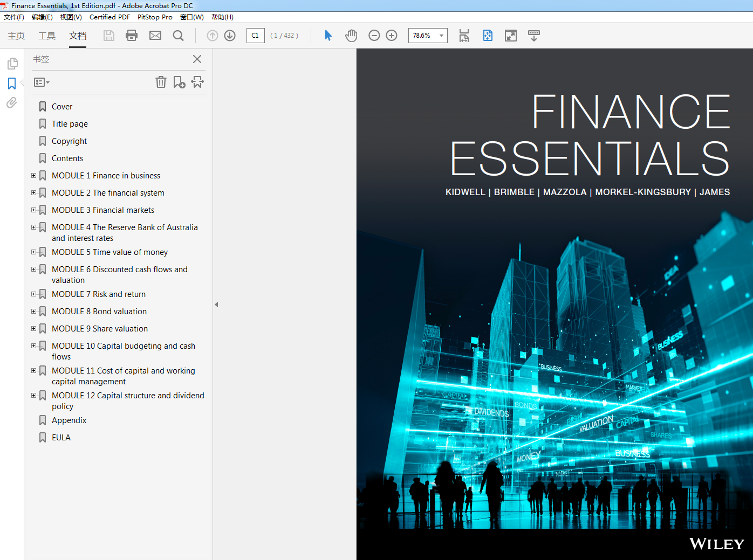This screenshot has height=560, width=753.
Task: Expand MODULE 7 Risk and return
Action: [34, 294]
